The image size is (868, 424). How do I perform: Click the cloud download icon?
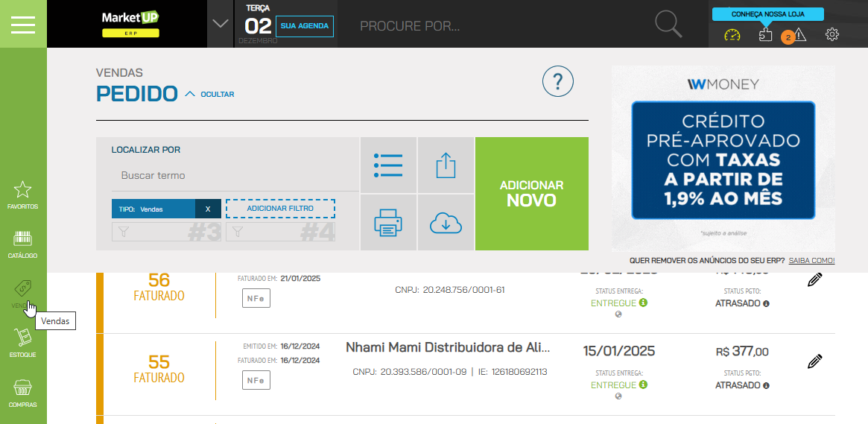pyautogui.click(x=446, y=223)
